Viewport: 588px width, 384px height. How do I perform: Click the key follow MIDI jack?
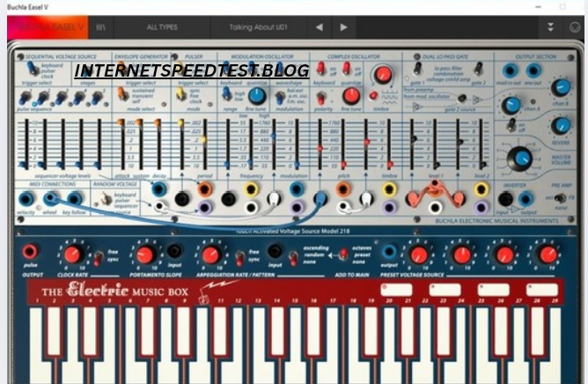tap(75, 198)
